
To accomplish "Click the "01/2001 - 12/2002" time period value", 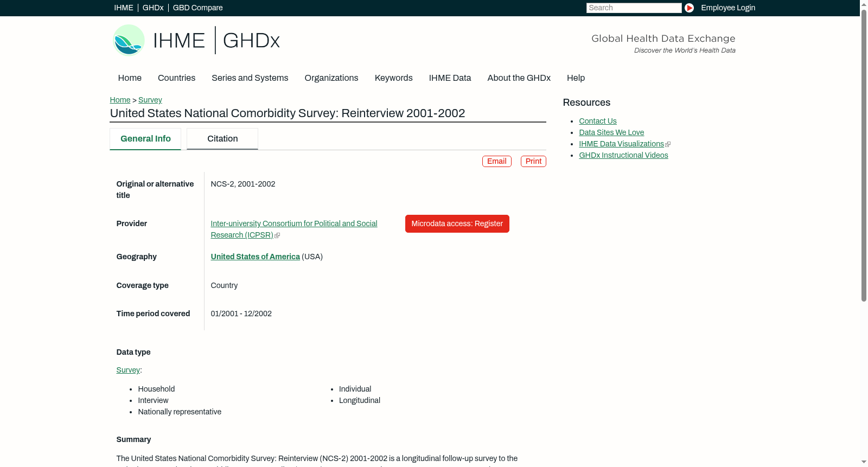I will click(241, 314).
